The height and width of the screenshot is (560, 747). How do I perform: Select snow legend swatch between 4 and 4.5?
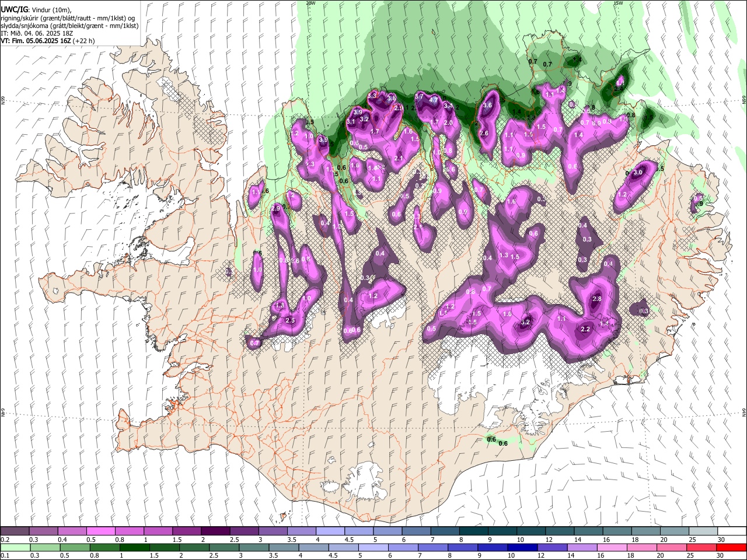pyautogui.click(x=330, y=531)
